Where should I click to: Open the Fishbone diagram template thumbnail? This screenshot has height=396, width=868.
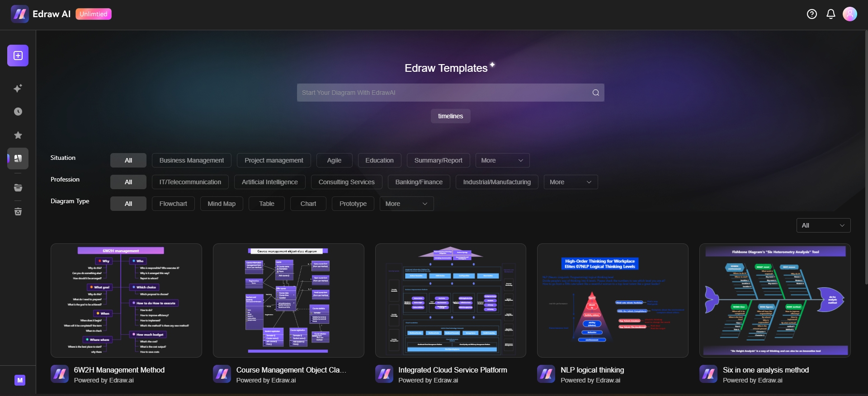point(775,301)
